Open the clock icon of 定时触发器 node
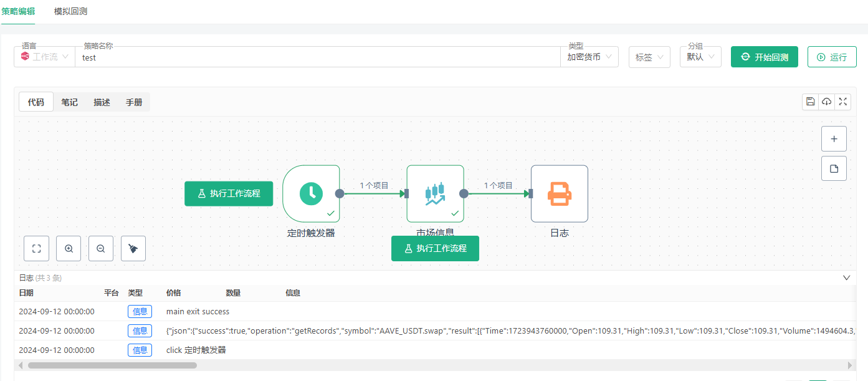This screenshot has width=868, height=381. pos(312,193)
